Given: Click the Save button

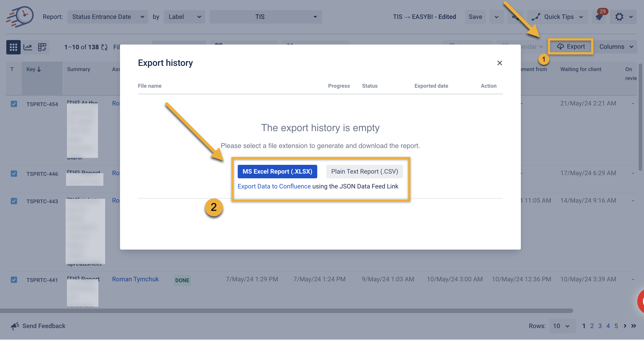Looking at the screenshot, I should [x=475, y=17].
